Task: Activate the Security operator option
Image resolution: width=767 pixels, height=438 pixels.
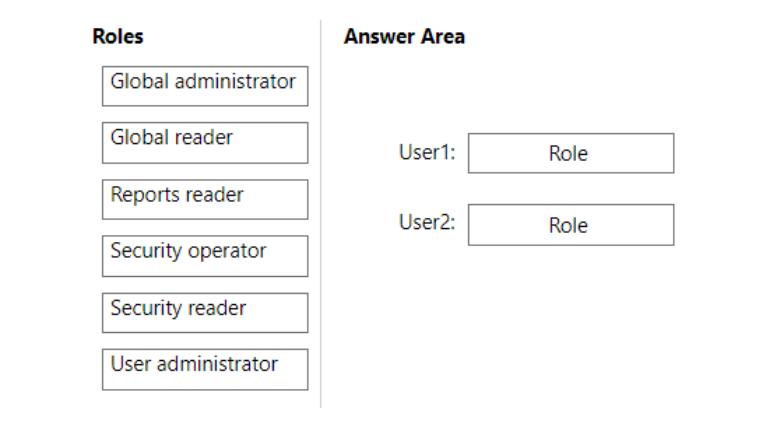Action: point(205,256)
